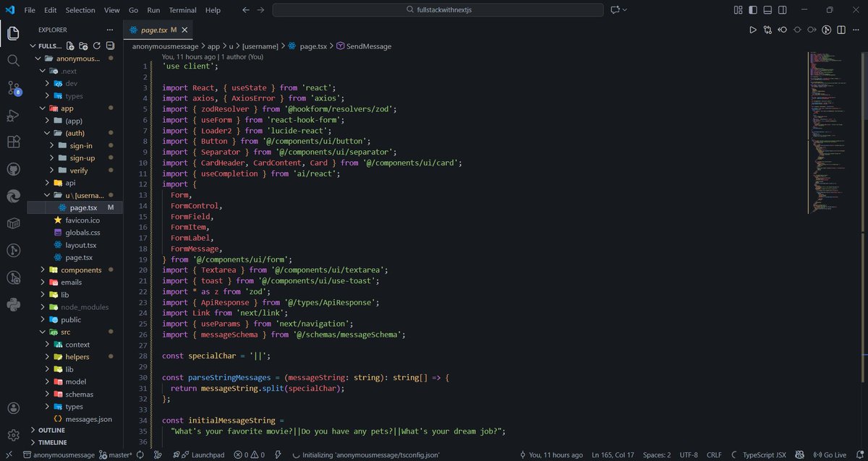Open the Python icon in activity bar
868x461 pixels.
(x=13, y=303)
